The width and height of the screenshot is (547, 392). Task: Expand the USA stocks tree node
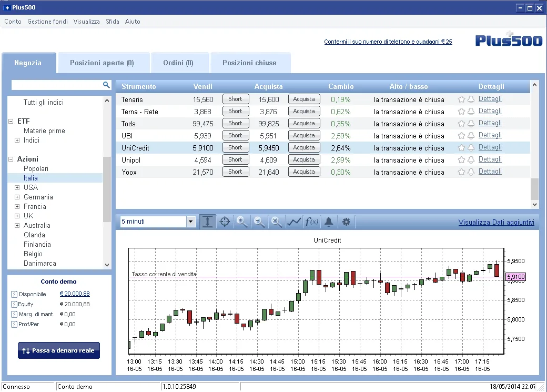click(x=17, y=187)
